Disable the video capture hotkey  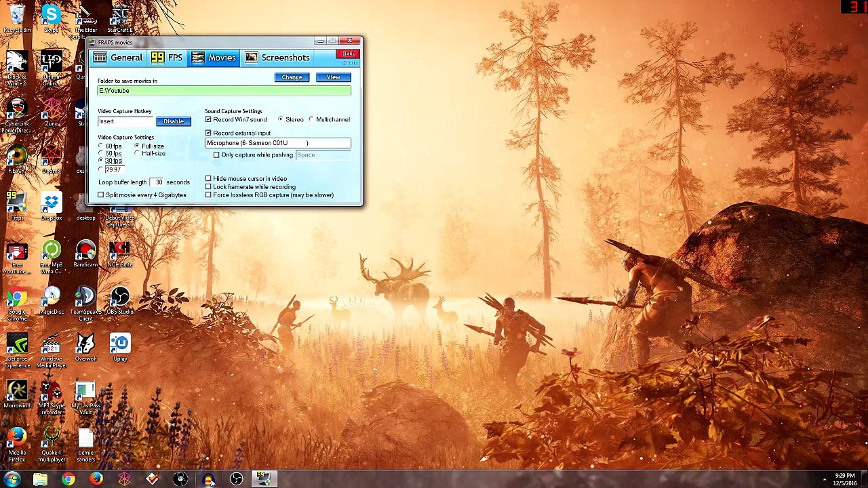tap(174, 121)
